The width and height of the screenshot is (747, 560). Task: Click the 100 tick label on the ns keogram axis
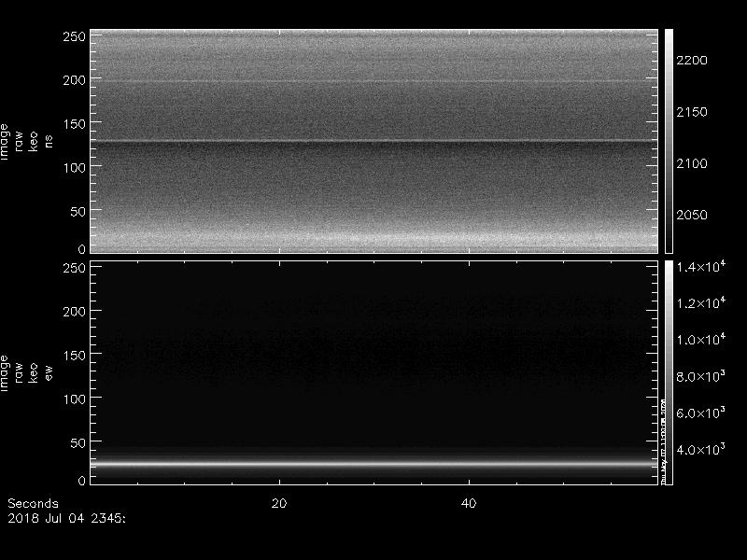74,168
